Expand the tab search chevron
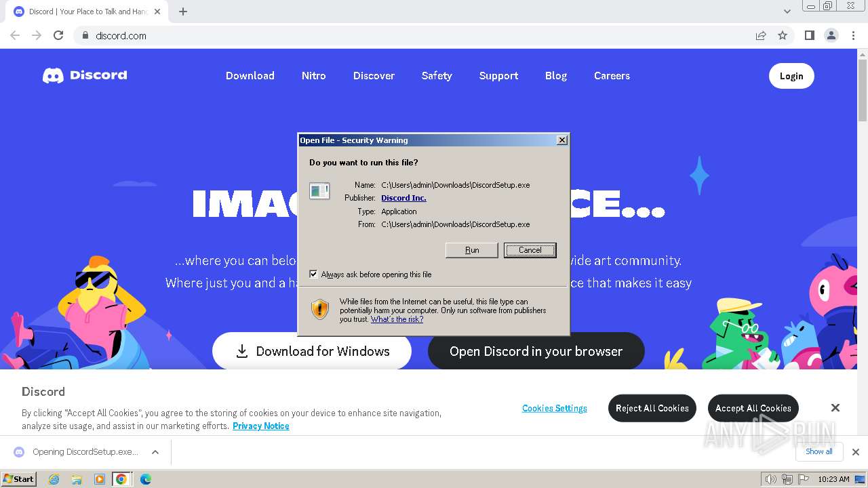The height and width of the screenshot is (488, 868). [787, 12]
